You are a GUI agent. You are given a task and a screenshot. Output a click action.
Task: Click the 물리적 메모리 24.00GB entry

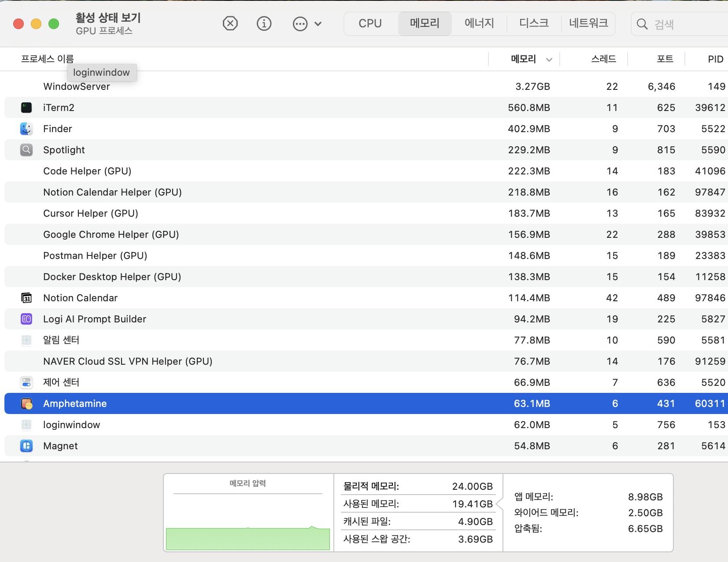click(418, 486)
